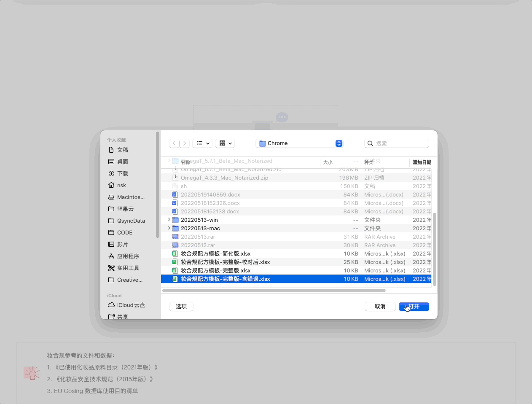Viewport: 532px width, 404px height.
Task: Open the nsk home folder
Action: pos(121,185)
